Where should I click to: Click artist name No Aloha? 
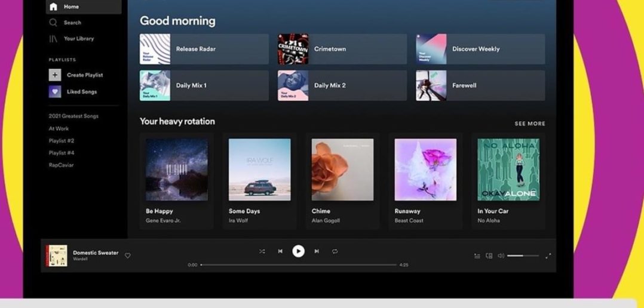(489, 221)
